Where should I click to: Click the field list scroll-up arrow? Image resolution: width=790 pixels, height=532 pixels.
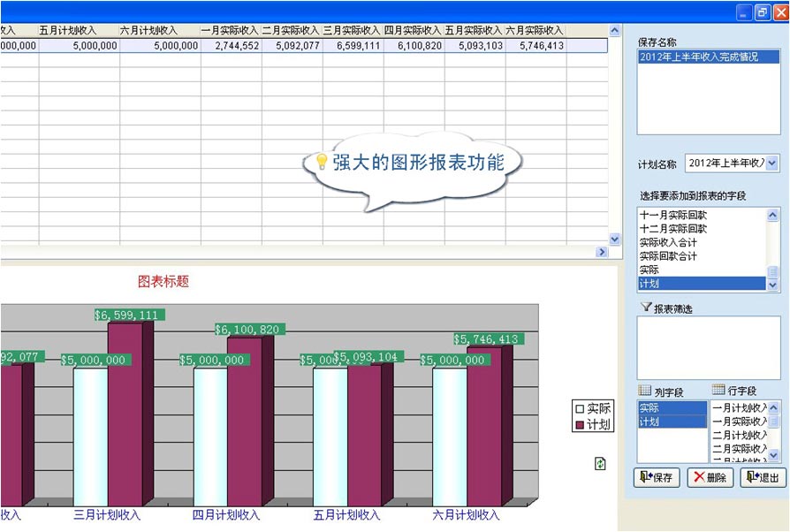[x=772, y=215]
